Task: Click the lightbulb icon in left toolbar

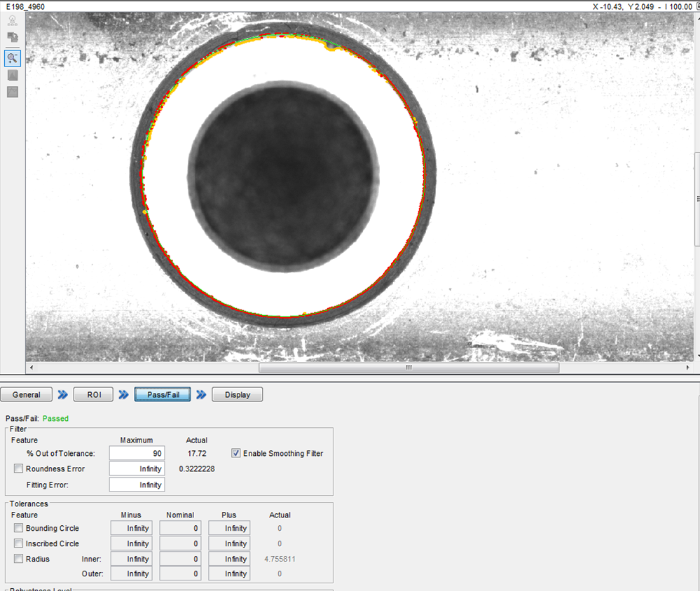Action: click(x=13, y=22)
